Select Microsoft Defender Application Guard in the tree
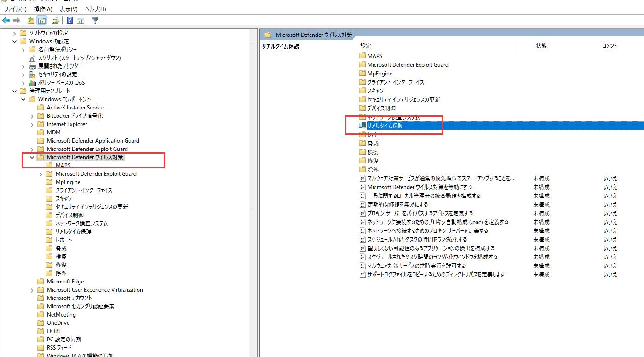The image size is (644, 357). tap(93, 141)
